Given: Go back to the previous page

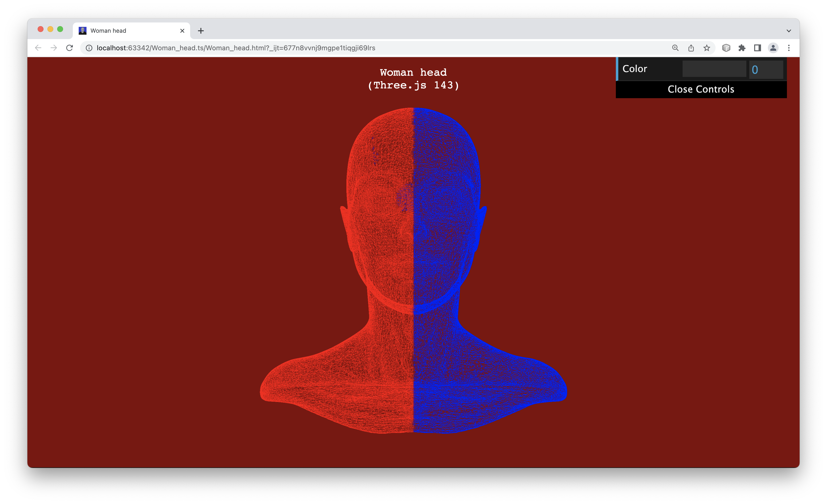Looking at the screenshot, I should 38,48.
